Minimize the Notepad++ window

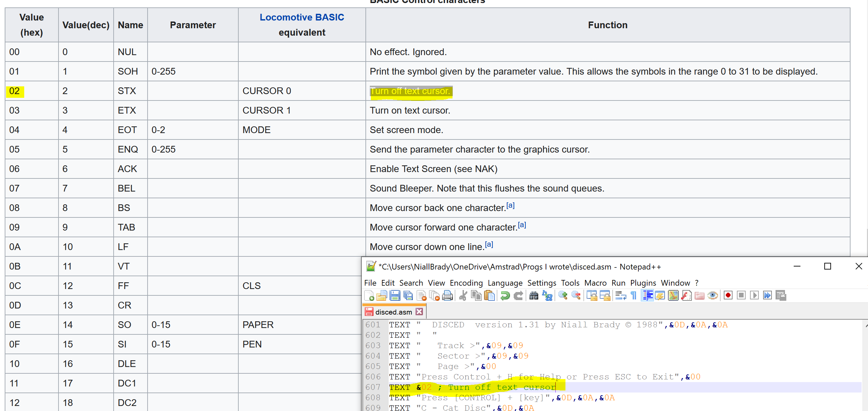(x=797, y=266)
